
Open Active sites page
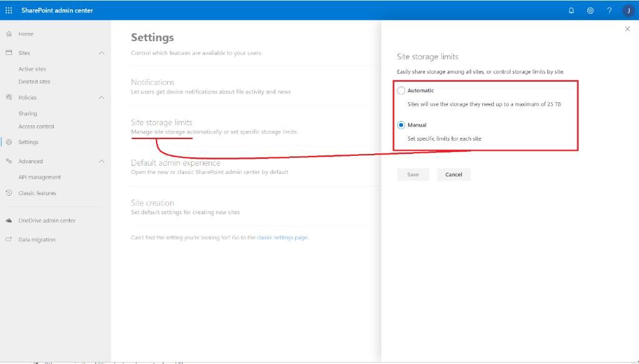32,69
